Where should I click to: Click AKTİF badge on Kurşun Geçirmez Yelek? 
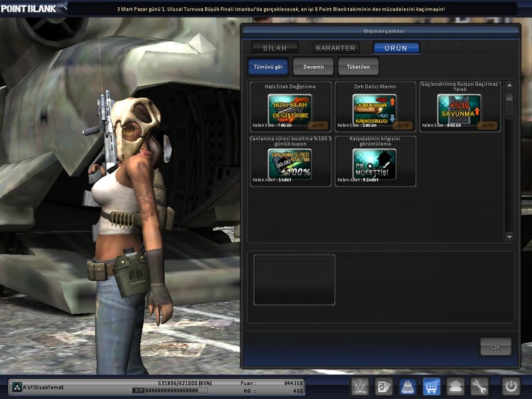pos(487,126)
